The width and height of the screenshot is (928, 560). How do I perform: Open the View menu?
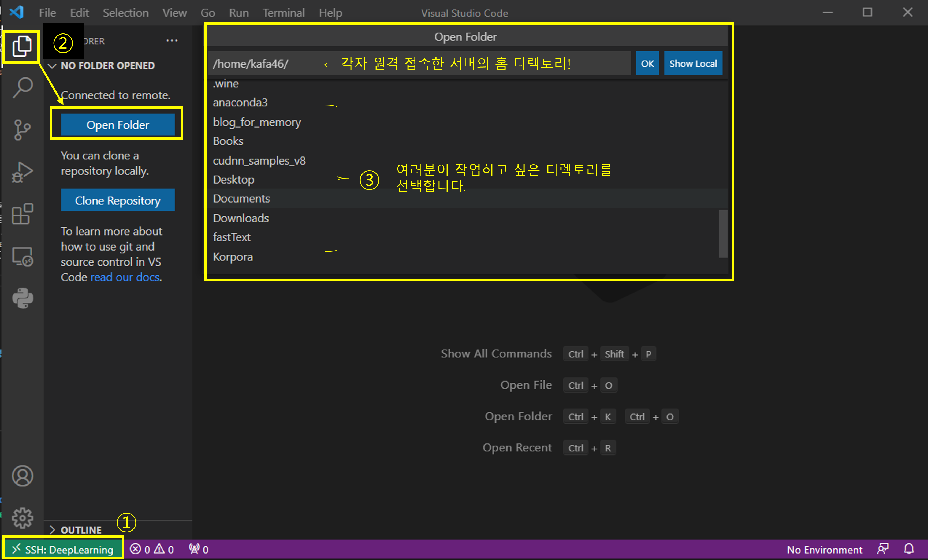(174, 13)
